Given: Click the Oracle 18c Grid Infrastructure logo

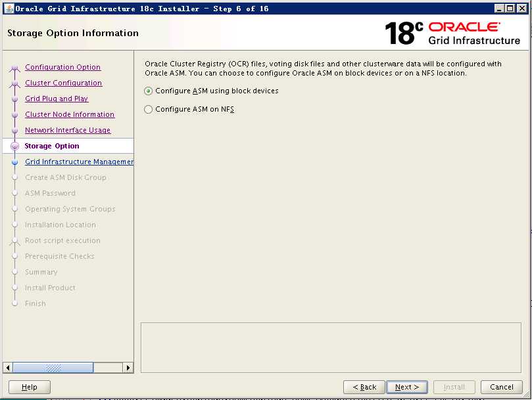Looking at the screenshot, I should click(x=452, y=33).
